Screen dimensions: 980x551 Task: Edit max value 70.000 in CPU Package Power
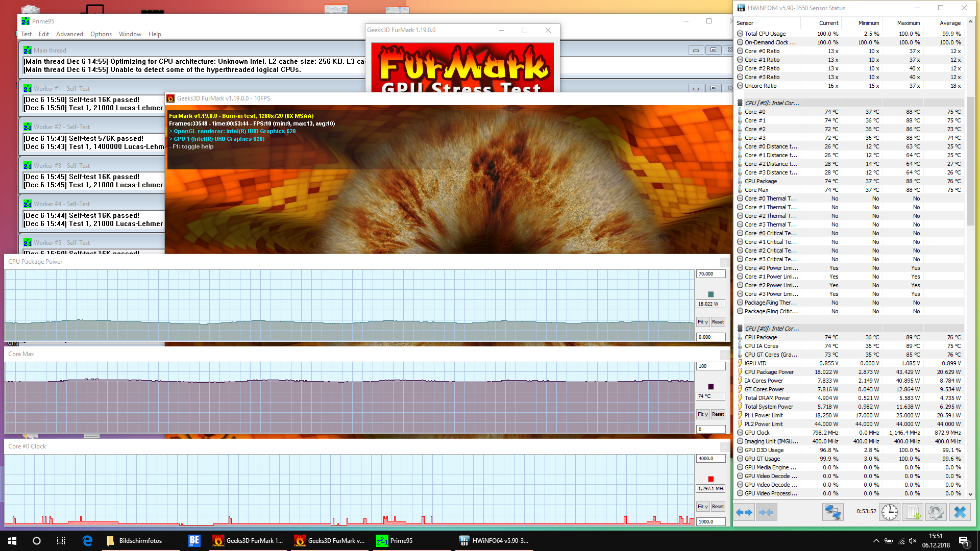[710, 274]
